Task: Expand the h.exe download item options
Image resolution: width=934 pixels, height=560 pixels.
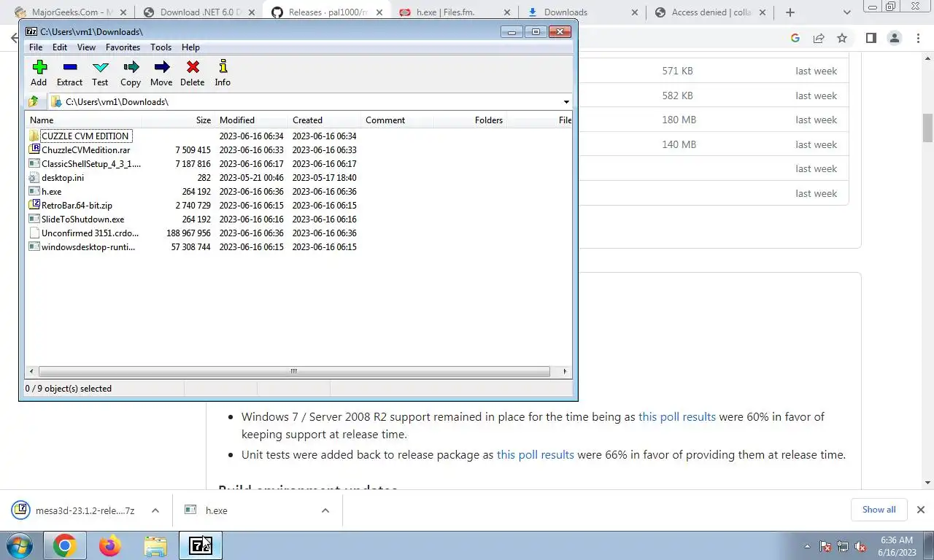Action: pos(325,510)
